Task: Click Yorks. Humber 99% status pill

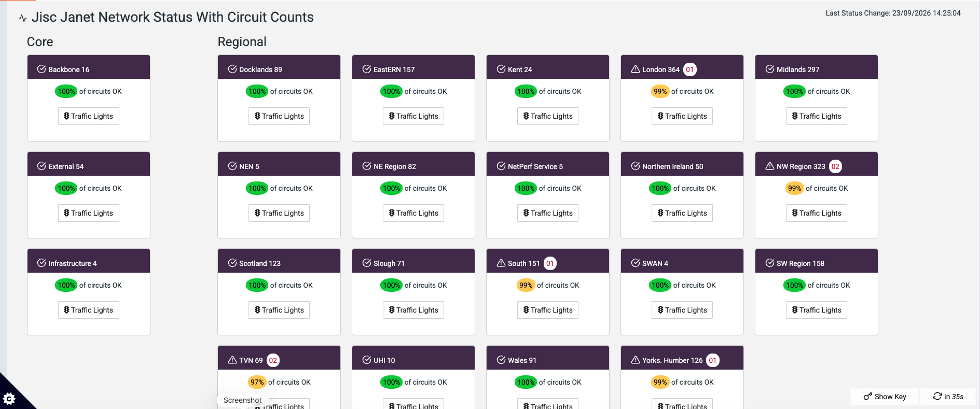Action: point(660,382)
